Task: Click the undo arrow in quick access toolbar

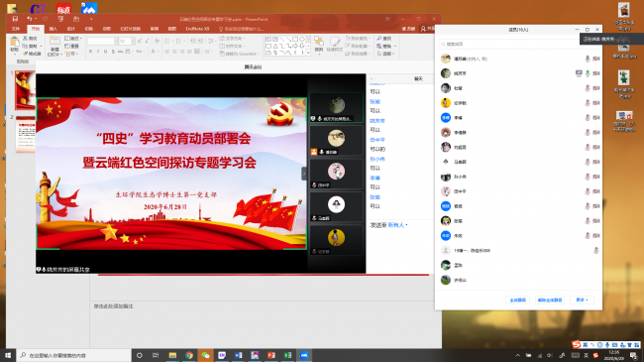Action: point(29,19)
